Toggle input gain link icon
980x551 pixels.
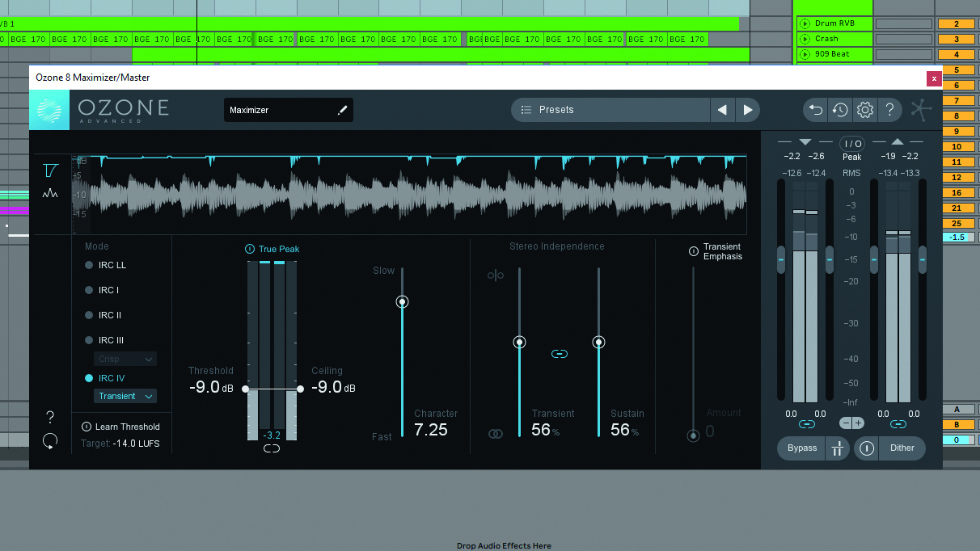point(805,425)
